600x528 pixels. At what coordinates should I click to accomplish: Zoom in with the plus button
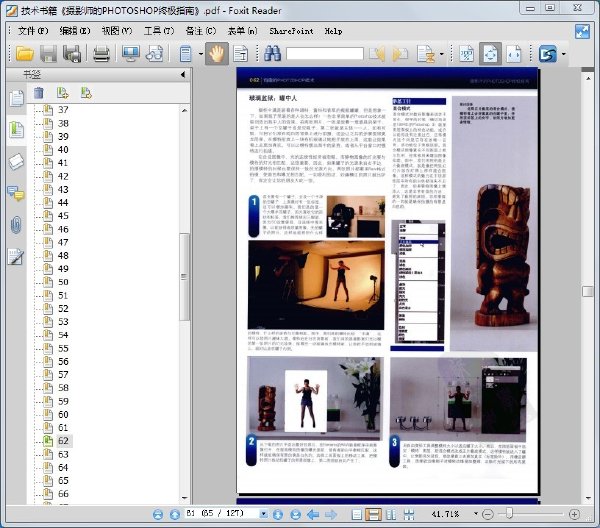pyautogui.click(x=574, y=514)
